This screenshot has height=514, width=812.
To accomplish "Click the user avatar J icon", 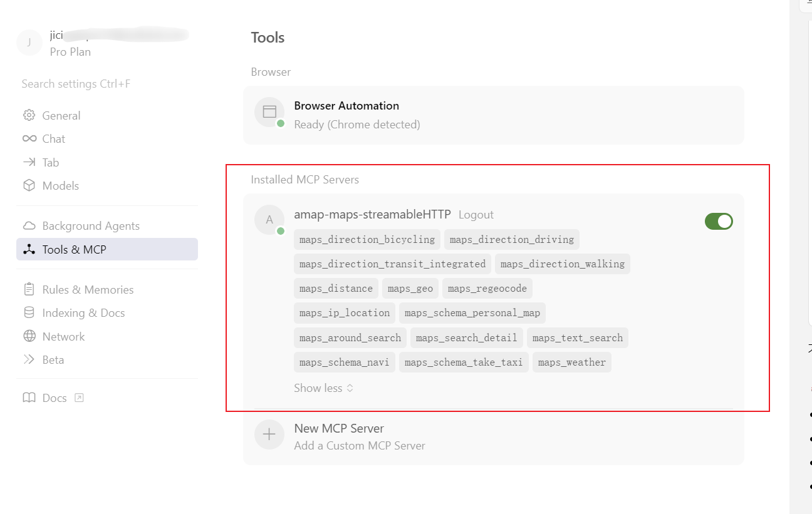I will 29,43.
